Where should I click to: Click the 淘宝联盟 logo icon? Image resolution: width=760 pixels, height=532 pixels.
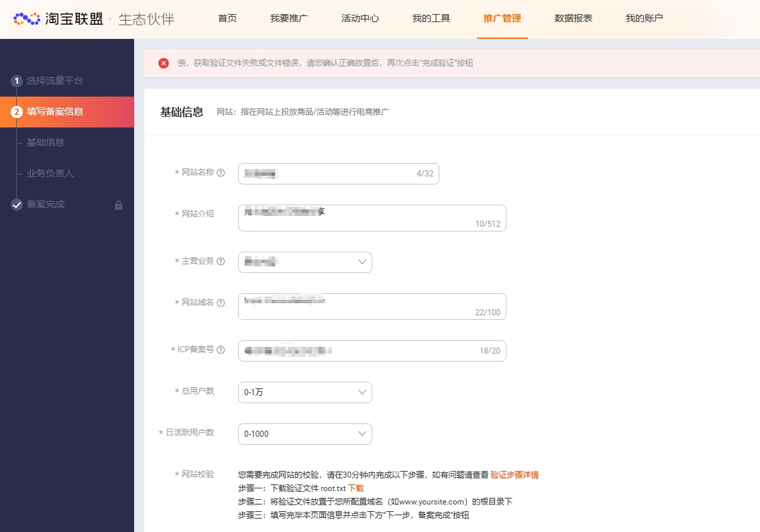click(27, 19)
